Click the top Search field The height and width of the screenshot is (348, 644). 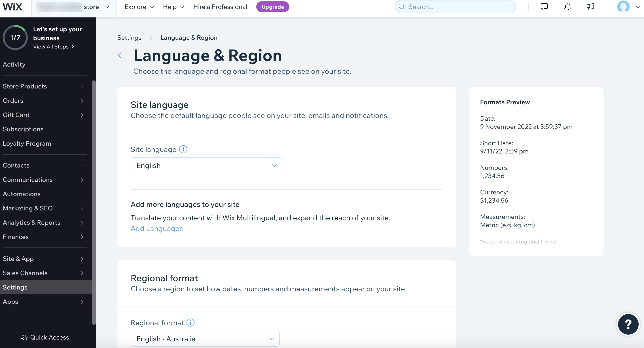point(455,7)
